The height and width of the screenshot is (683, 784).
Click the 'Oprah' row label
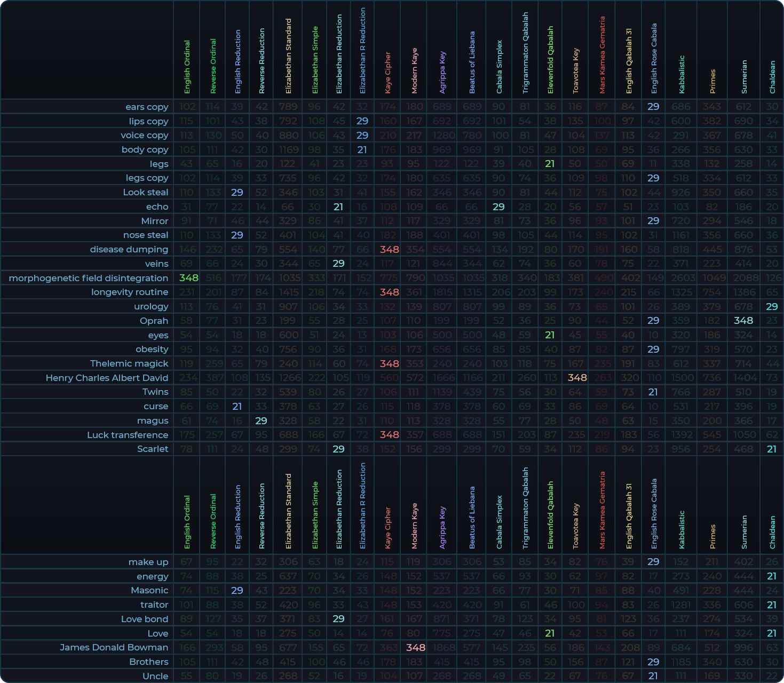click(x=154, y=321)
